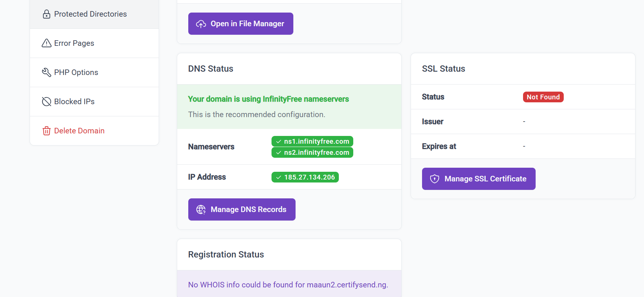Click the padlock icon beside Protected Directories

click(47, 14)
